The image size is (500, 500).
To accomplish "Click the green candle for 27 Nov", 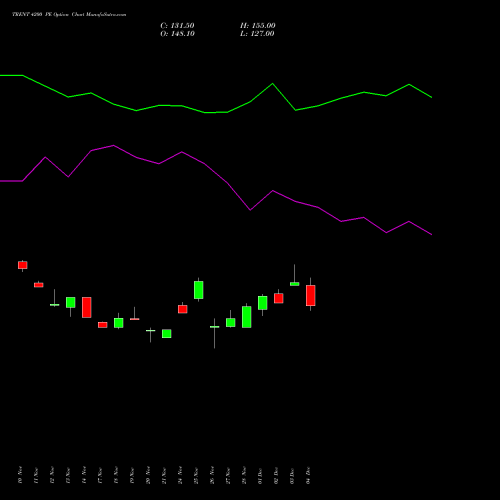I will pyautogui.click(x=231, y=323).
